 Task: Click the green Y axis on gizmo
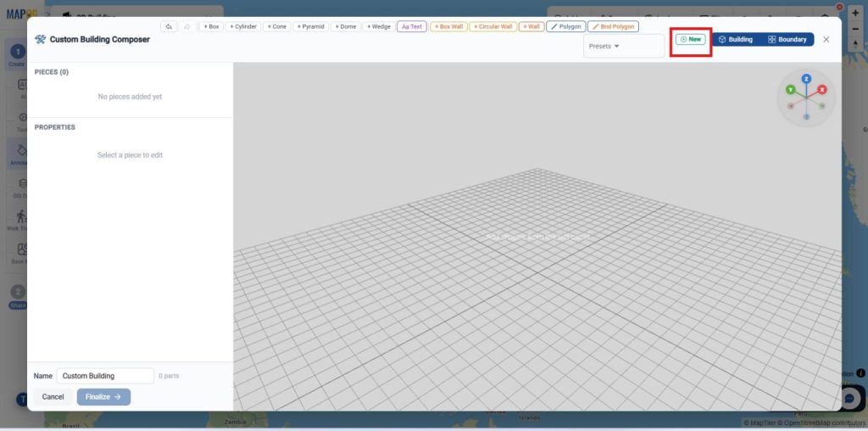point(791,89)
